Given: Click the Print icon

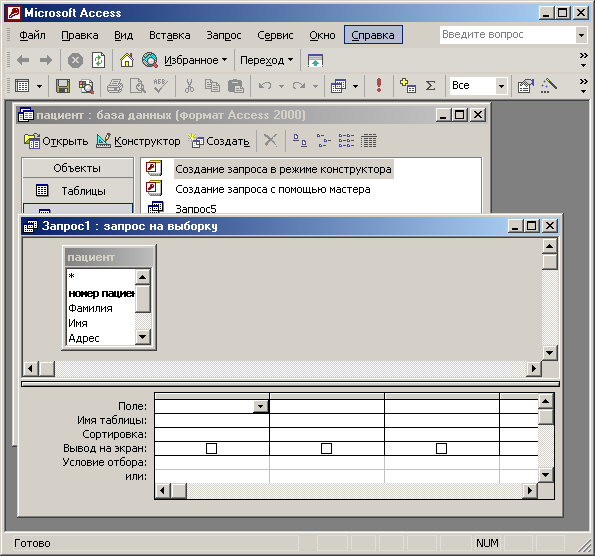Looking at the screenshot, I should click(115, 86).
